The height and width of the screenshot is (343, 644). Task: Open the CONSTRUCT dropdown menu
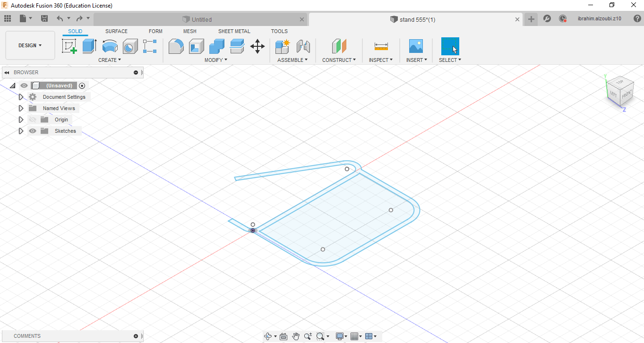click(x=339, y=60)
